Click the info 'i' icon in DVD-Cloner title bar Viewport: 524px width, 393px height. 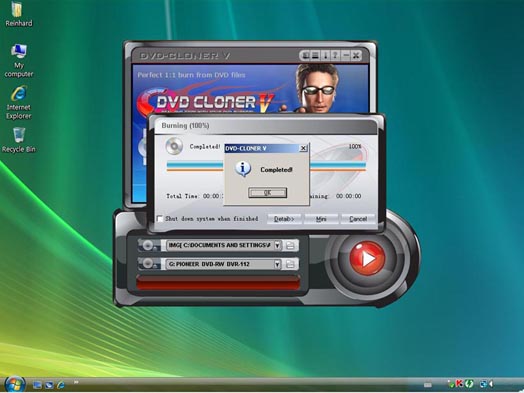pyautogui.click(x=326, y=55)
